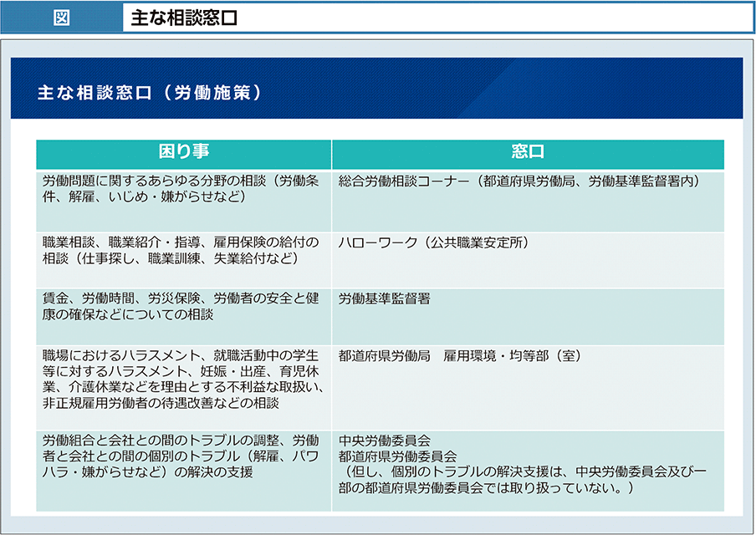Select the 賃金、労働時間、労災保険 cell

(181, 306)
